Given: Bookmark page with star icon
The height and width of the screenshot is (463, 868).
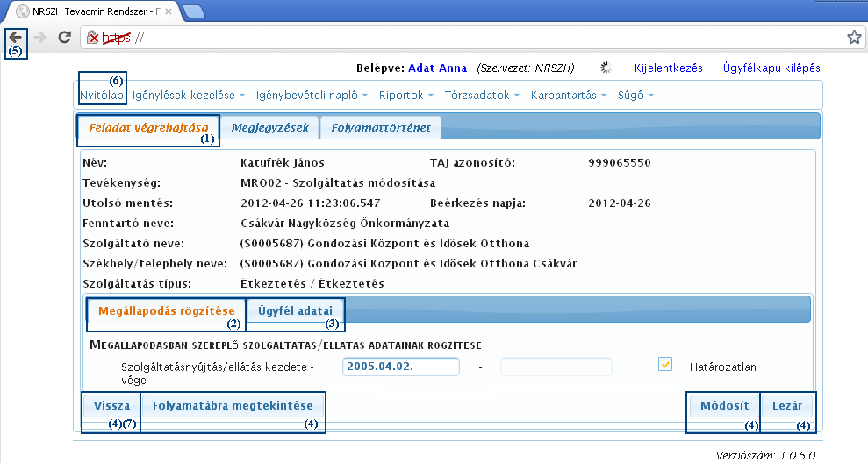Looking at the screenshot, I should [854, 37].
